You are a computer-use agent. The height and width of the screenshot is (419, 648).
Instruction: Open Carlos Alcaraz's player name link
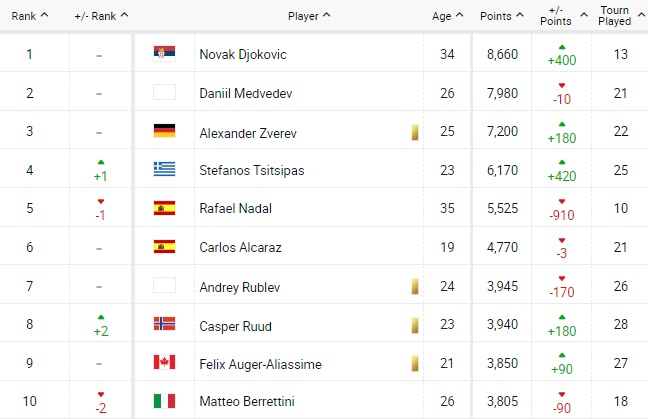click(240, 248)
